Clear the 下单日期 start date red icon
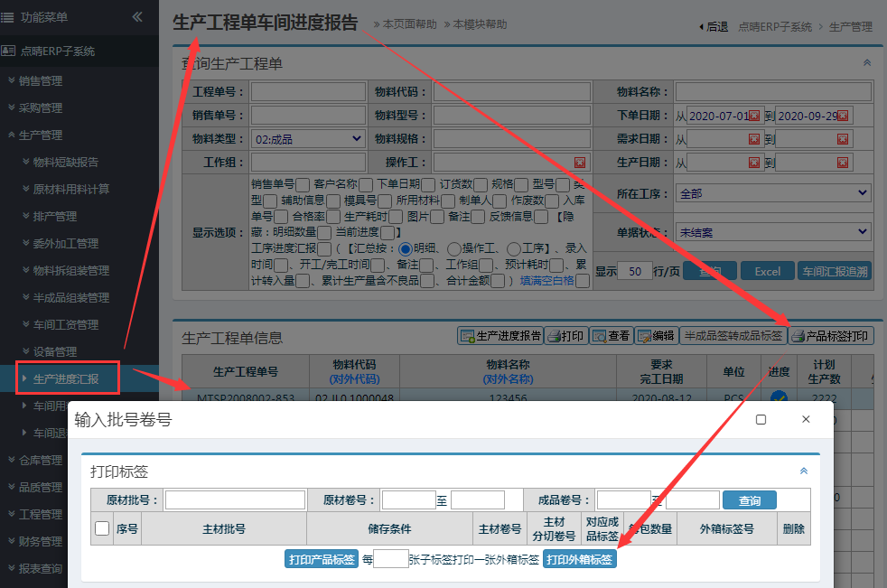The image size is (887, 588). coord(754,116)
